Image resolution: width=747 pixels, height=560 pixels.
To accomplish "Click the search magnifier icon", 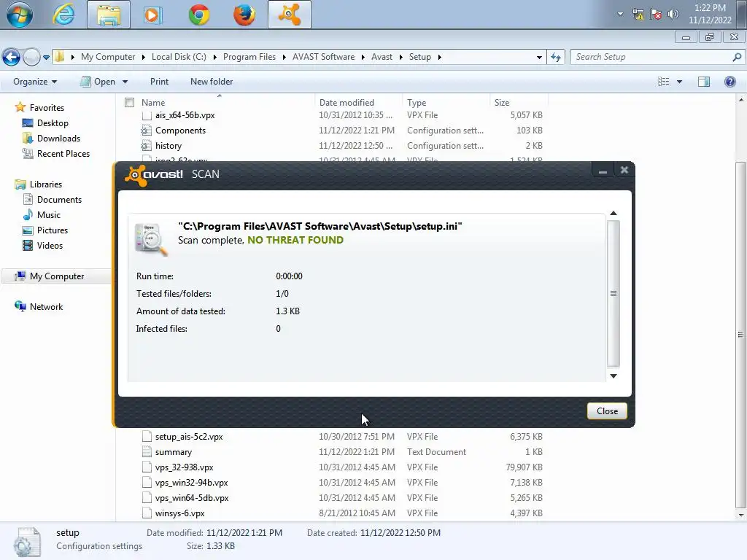I will [737, 57].
